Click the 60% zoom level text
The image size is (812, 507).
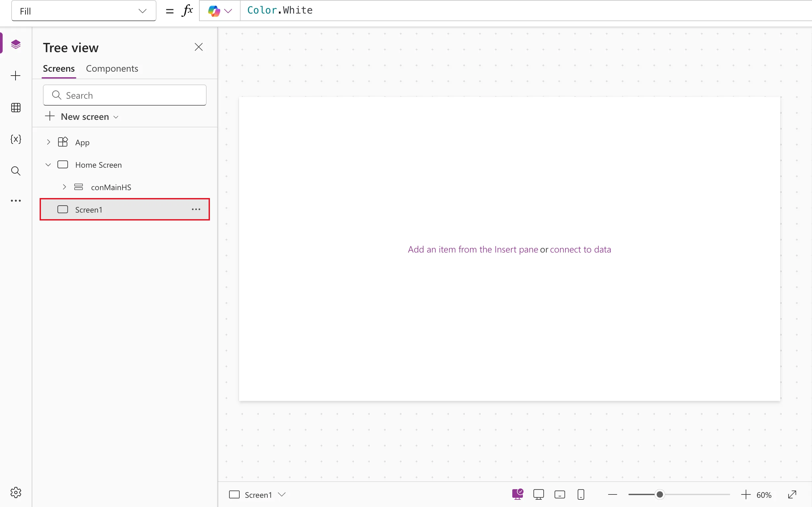click(764, 495)
